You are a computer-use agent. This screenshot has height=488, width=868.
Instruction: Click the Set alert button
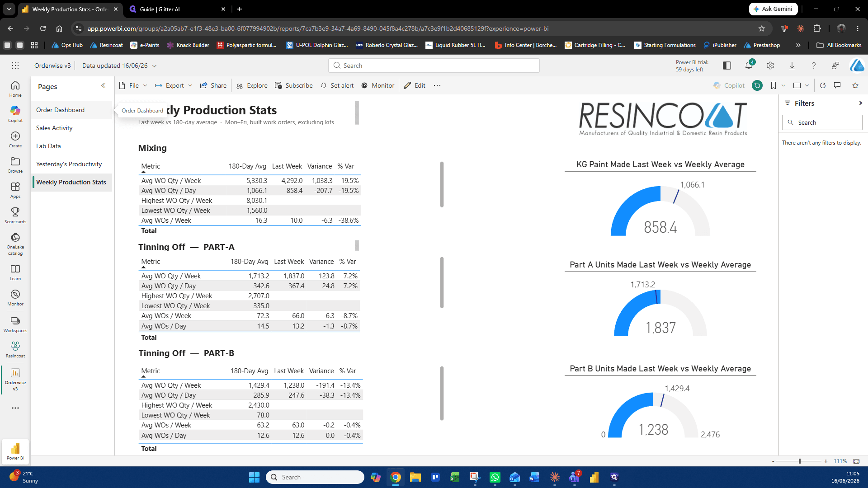pyautogui.click(x=337, y=85)
